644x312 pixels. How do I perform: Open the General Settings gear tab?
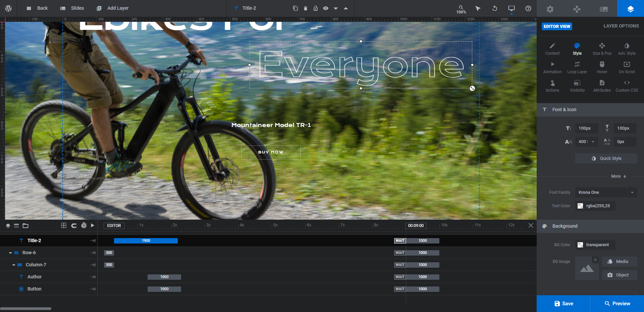point(550,8)
